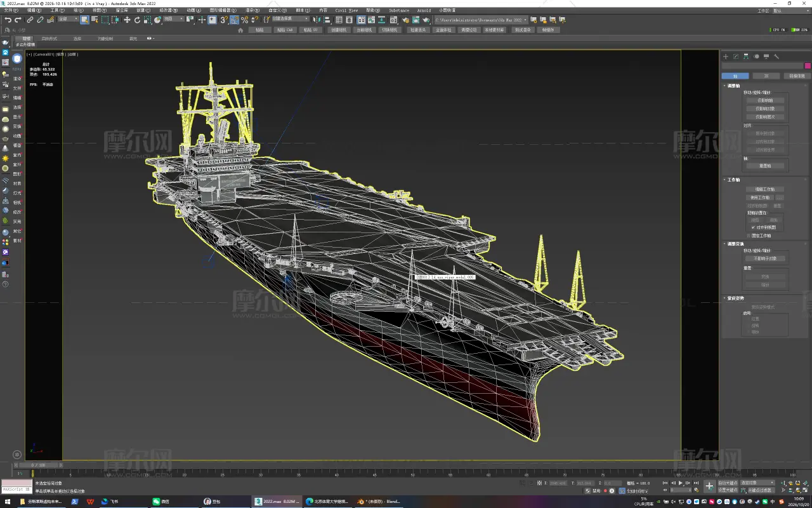Click the Link selection chain icon
This screenshot has width=812, height=508.
[29, 20]
